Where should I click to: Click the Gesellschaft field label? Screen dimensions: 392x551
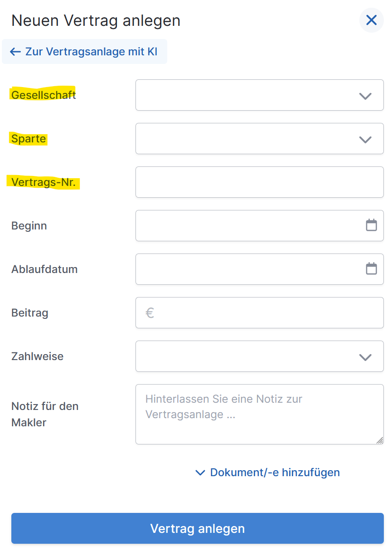pos(44,95)
